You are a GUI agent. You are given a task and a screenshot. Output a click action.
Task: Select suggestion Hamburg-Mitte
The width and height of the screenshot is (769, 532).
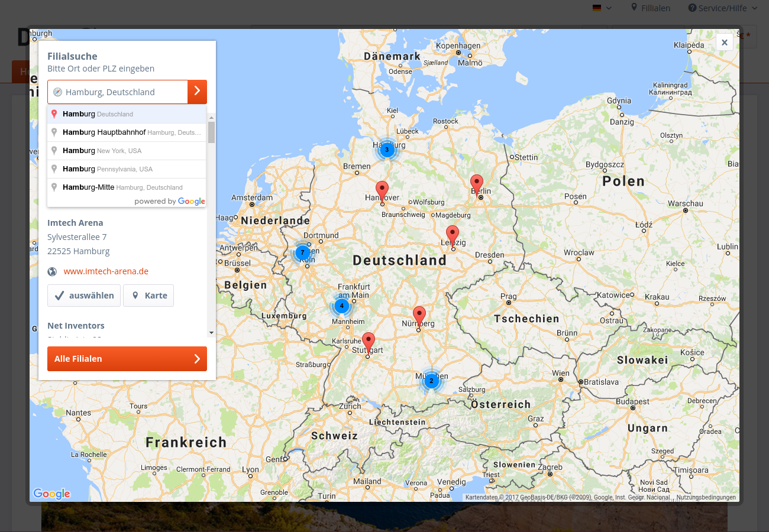tap(127, 187)
